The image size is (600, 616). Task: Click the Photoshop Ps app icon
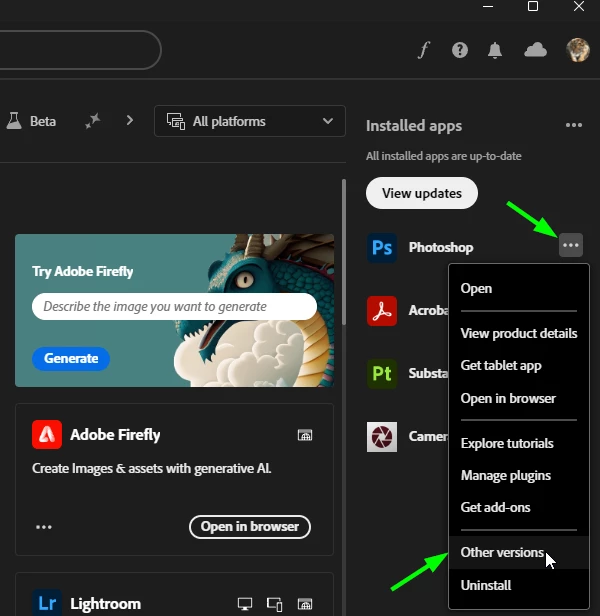pos(382,248)
